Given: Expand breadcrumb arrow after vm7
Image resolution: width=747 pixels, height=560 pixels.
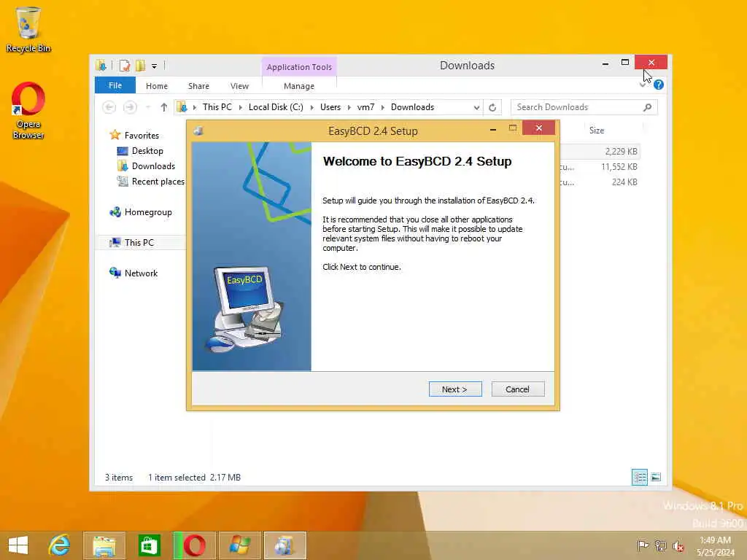Looking at the screenshot, I should [x=383, y=108].
